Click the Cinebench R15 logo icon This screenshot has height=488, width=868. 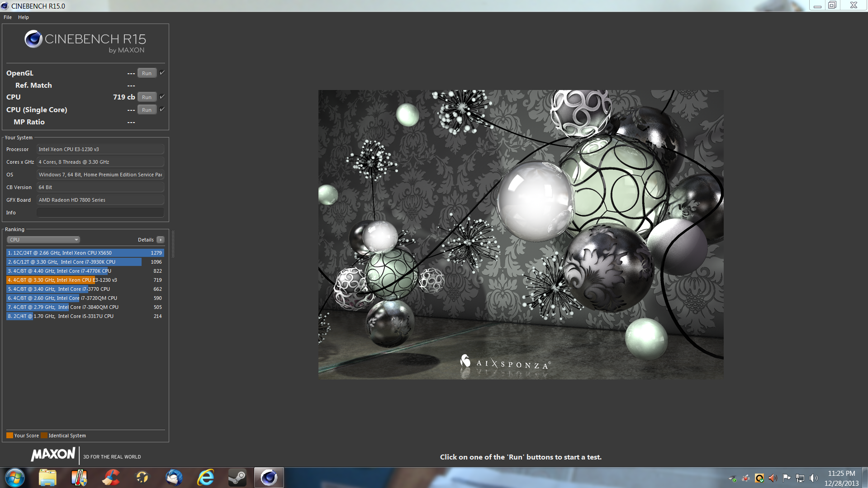[33, 39]
